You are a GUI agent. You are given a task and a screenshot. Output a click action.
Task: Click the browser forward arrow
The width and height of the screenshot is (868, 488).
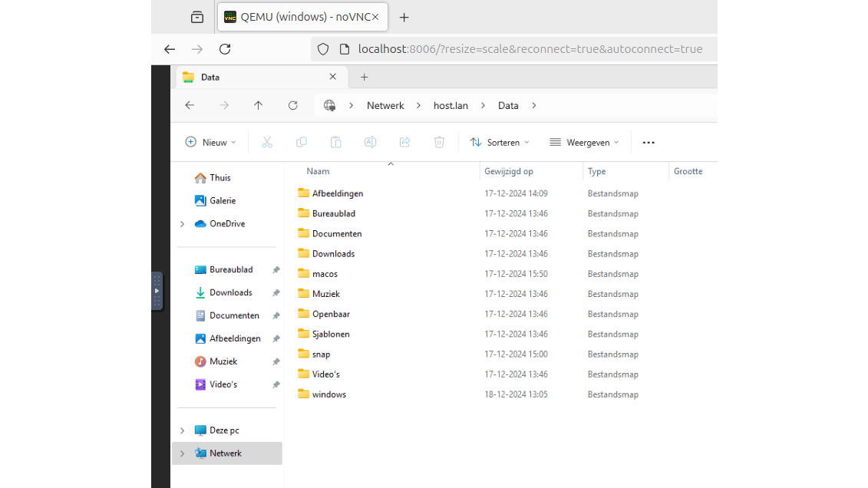tap(197, 48)
